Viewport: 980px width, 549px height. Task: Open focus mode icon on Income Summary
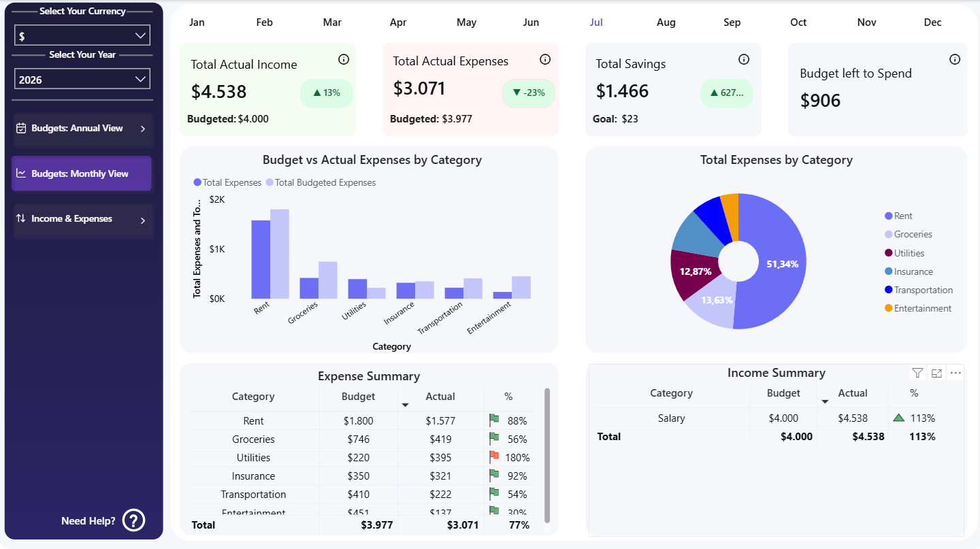pyautogui.click(x=936, y=373)
